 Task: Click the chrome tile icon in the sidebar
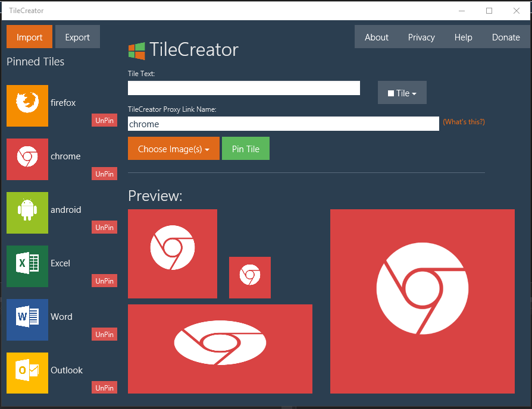(x=27, y=159)
